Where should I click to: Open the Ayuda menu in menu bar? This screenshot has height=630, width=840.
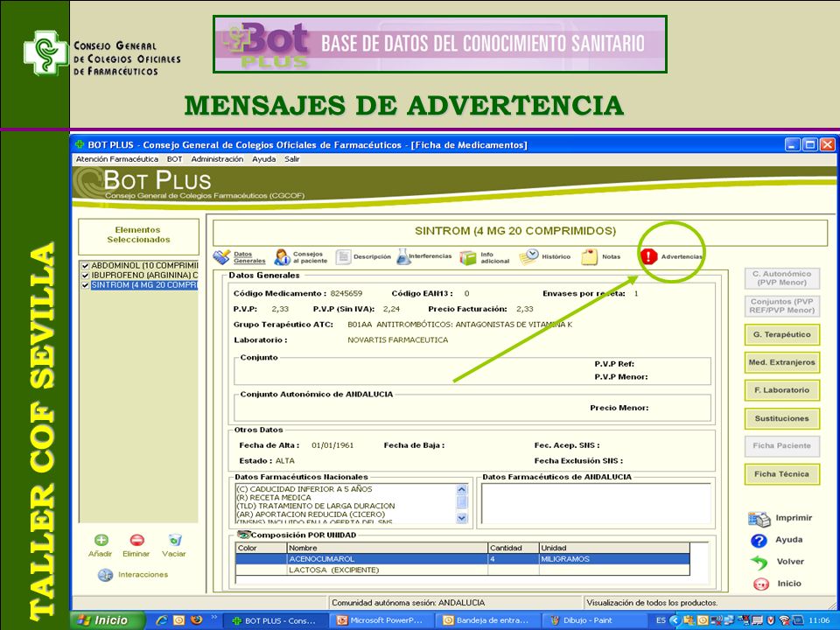click(x=264, y=159)
